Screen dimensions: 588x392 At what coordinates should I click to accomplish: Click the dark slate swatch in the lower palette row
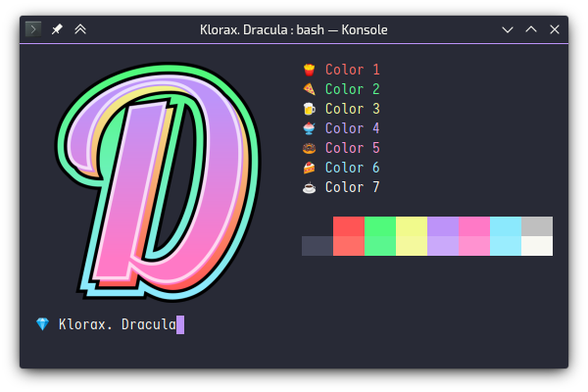click(x=318, y=246)
